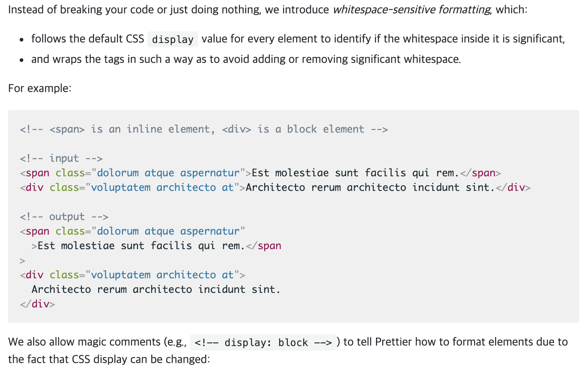Click the output line starting ">Est molestiae"
Image resolution: width=588 pixels, height=373 pixels.
(156, 246)
